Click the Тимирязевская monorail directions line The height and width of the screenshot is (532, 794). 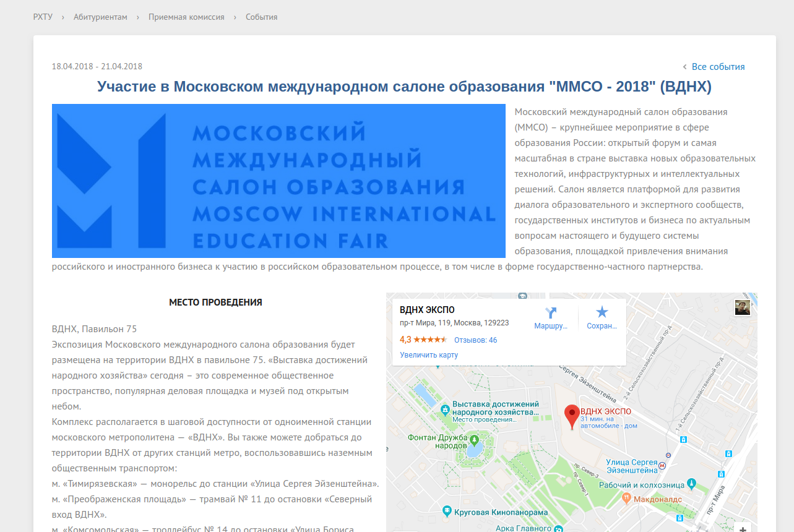[x=215, y=483]
